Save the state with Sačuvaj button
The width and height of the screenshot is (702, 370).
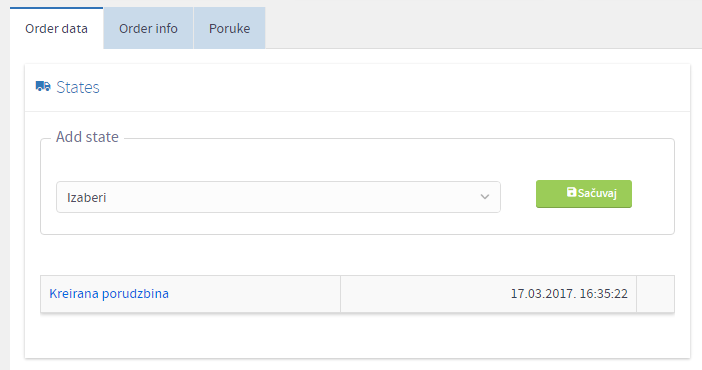(x=584, y=194)
